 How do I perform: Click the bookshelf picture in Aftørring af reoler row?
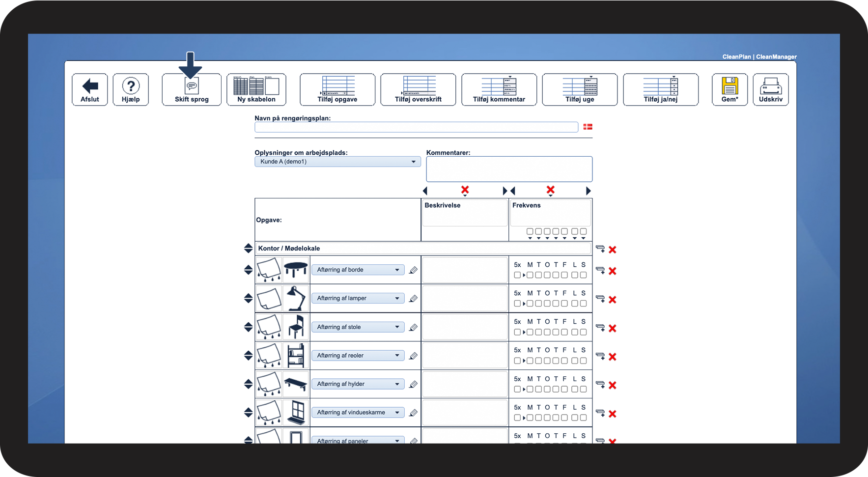click(x=296, y=355)
